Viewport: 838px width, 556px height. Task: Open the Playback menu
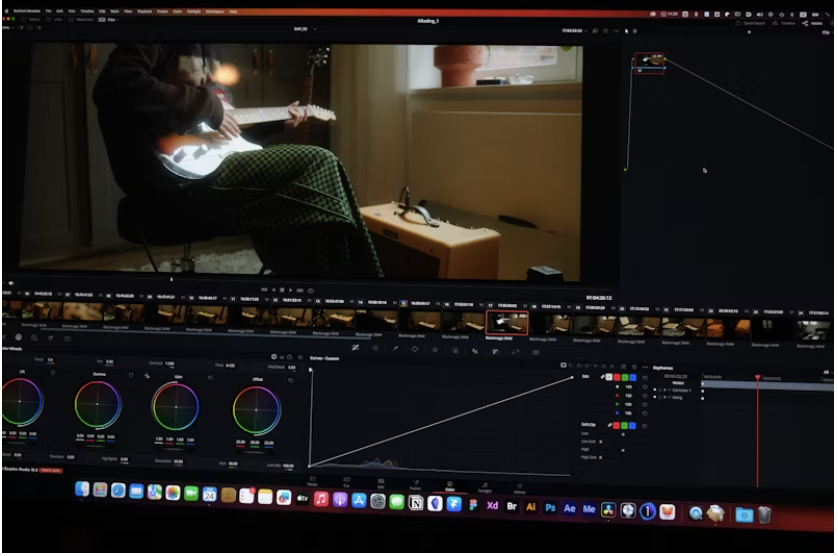pyautogui.click(x=144, y=11)
